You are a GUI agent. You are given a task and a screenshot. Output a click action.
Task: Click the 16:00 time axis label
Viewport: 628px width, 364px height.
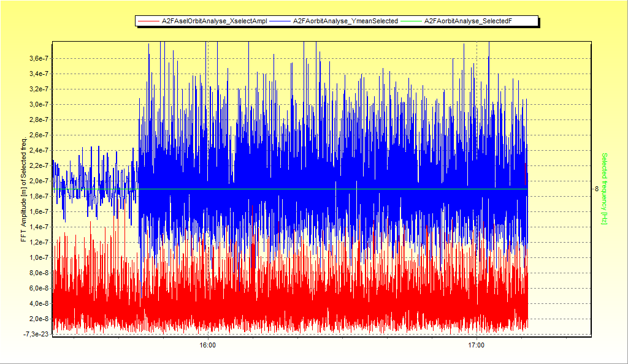point(208,346)
